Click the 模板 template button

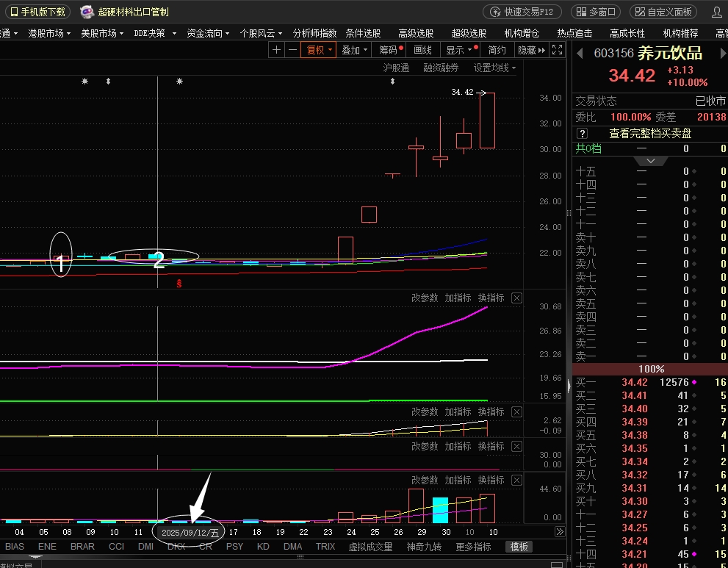pyautogui.click(x=519, y=547)
